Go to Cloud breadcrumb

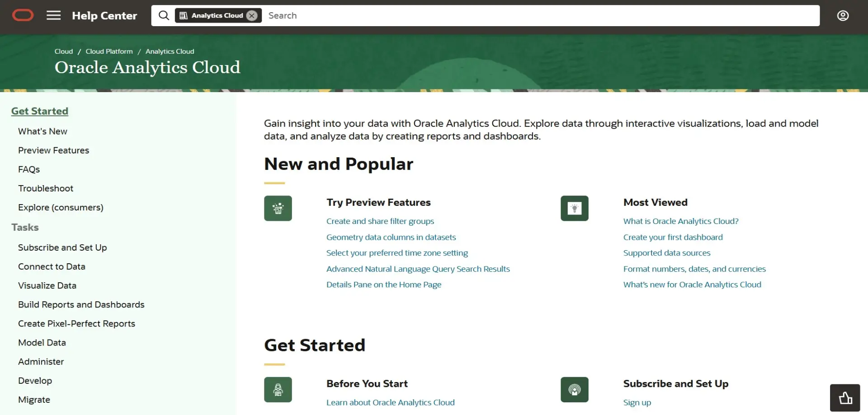pos(64,51)
